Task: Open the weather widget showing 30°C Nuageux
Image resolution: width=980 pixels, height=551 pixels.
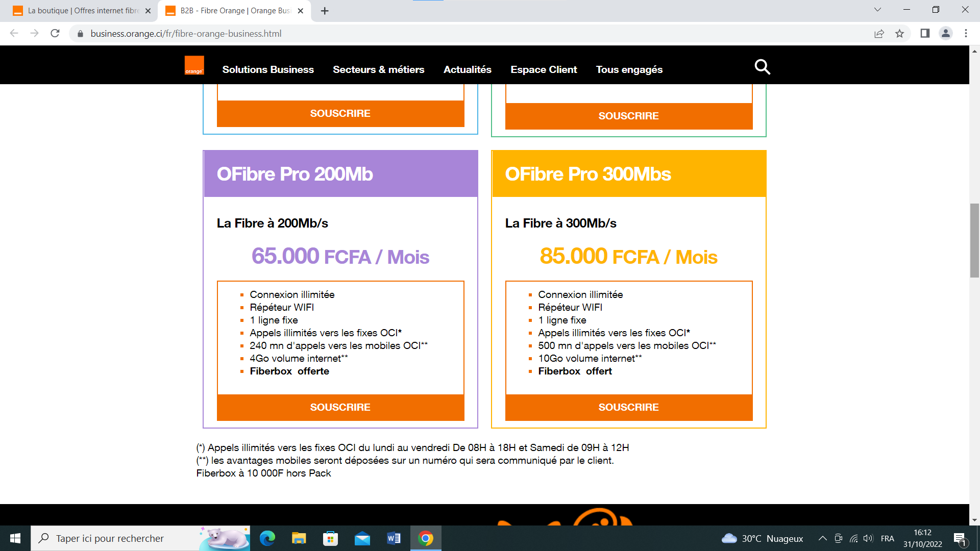Action: [x=763, y=538]
